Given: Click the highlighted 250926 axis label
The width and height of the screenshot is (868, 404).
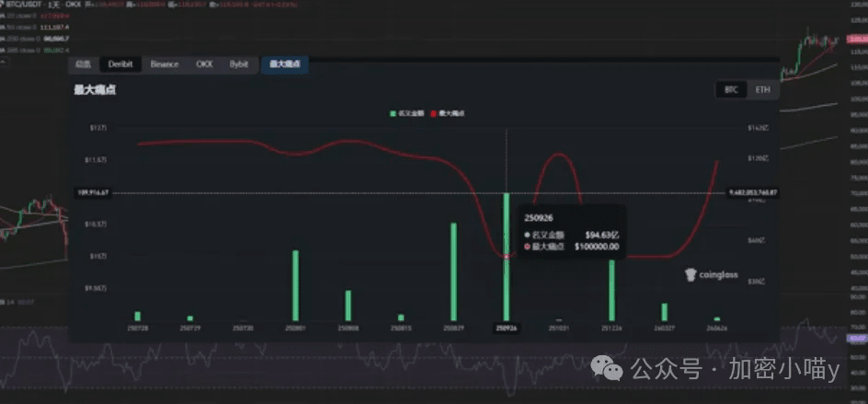Looking at the screenshot, I should (x=507, y=328).
